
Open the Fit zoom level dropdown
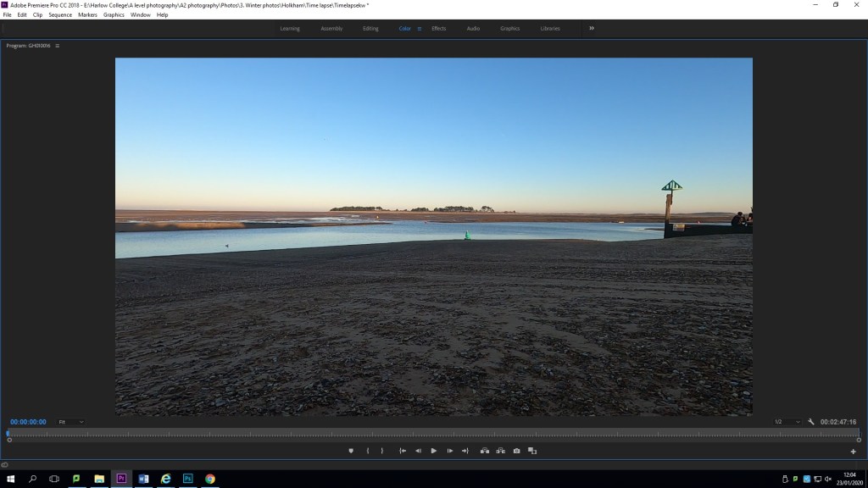coord(71,422)
